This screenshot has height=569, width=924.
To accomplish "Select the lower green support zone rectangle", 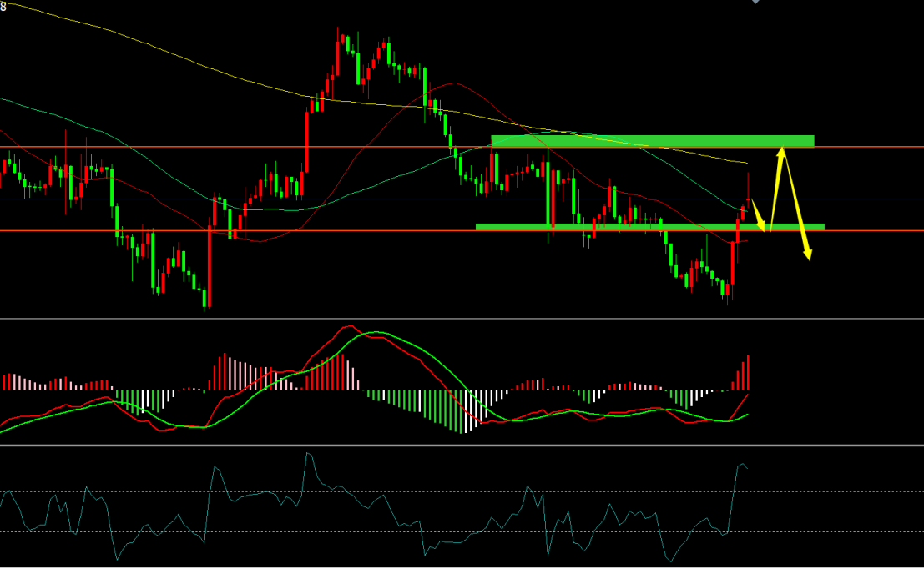I will (x=650, y=227).
